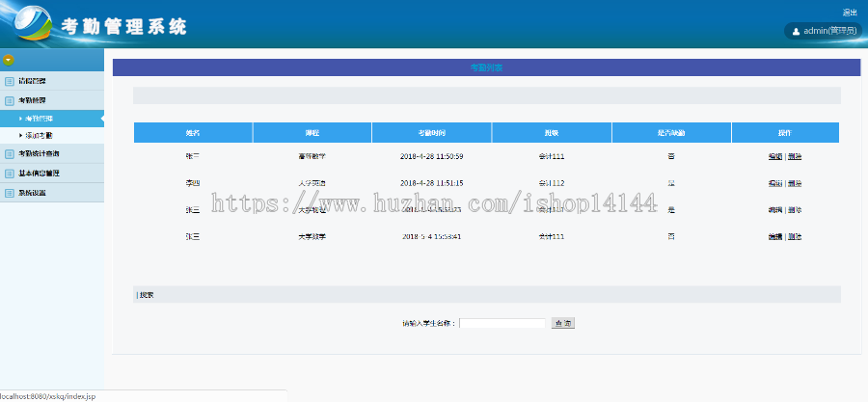Viewport: 868px width, 402px height.
Task: Click the admin(管理员) user badge
Action: coord(825,31)
